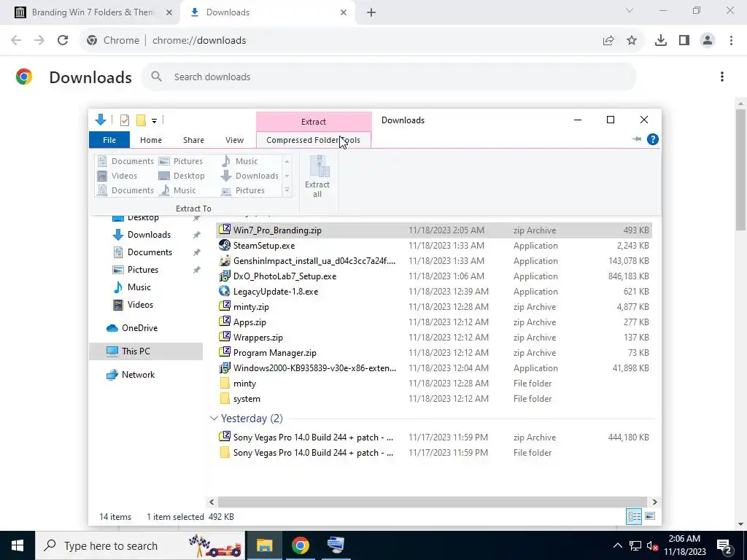
Task: Switch to details view icon in status bar
Action: coord(634,516)
